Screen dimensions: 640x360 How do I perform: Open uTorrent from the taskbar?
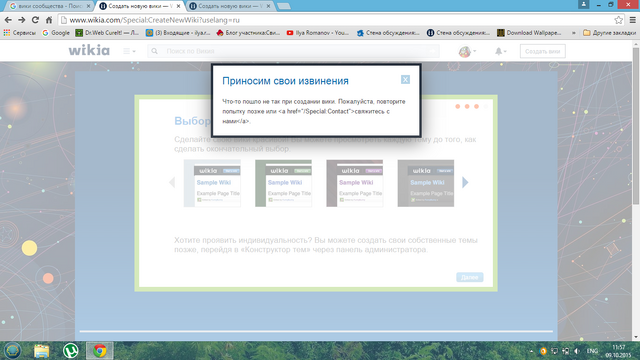(71, 351)
